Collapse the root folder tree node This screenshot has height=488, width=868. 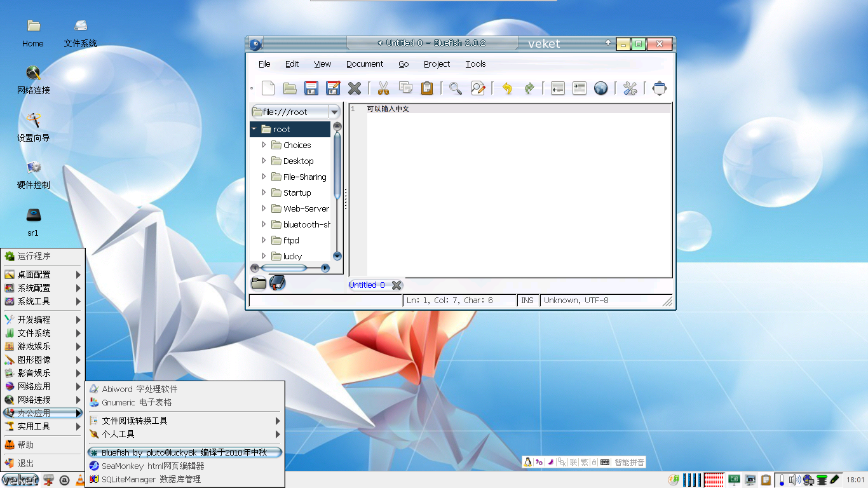pos(254,129)
